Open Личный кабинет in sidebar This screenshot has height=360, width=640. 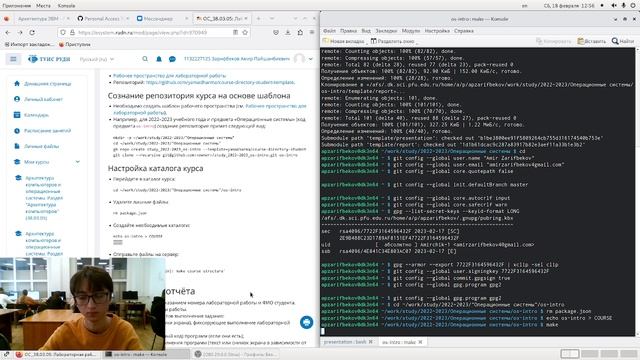43,99
